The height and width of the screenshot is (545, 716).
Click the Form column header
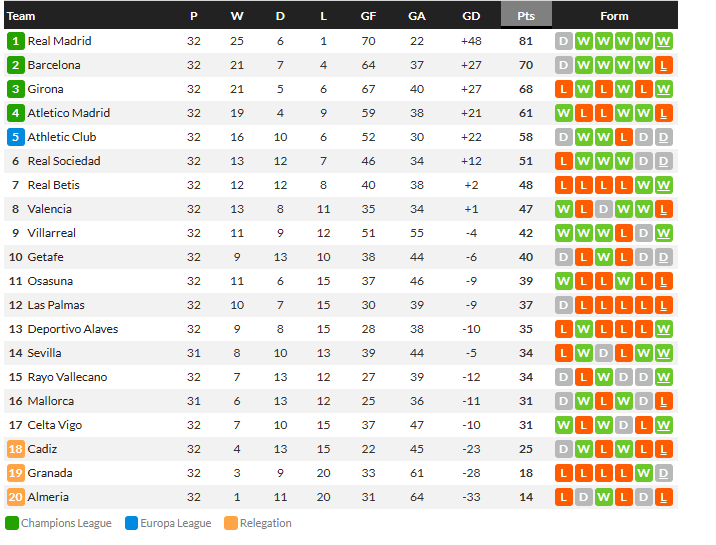pyautogui.click(x=614, y=15)
